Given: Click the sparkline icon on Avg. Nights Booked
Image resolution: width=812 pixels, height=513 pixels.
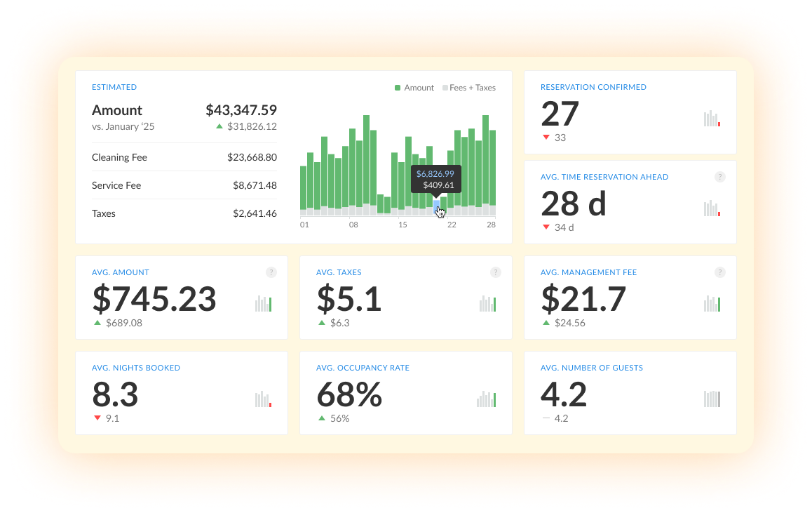Looking at the screenshot, I should tap(264, 399).
